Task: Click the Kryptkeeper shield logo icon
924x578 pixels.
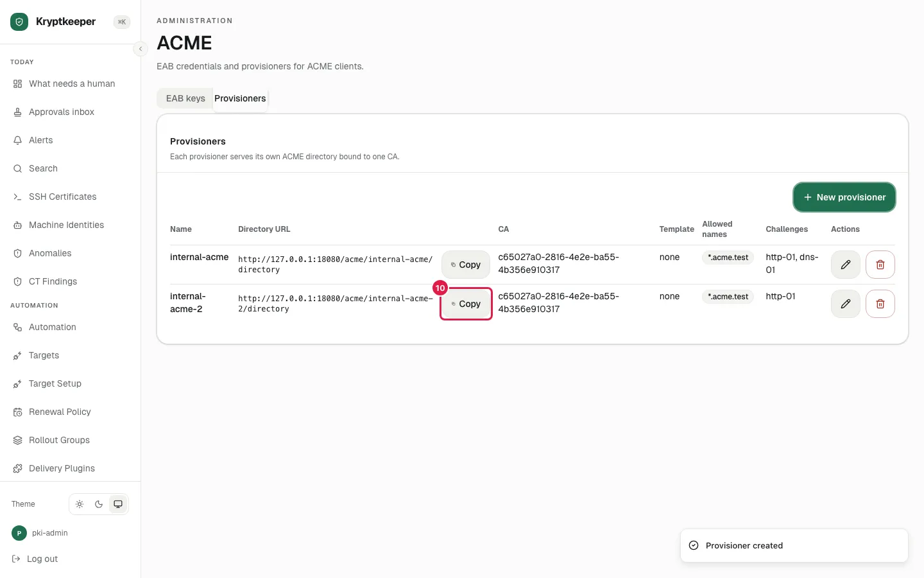Action: pos(19,22)
